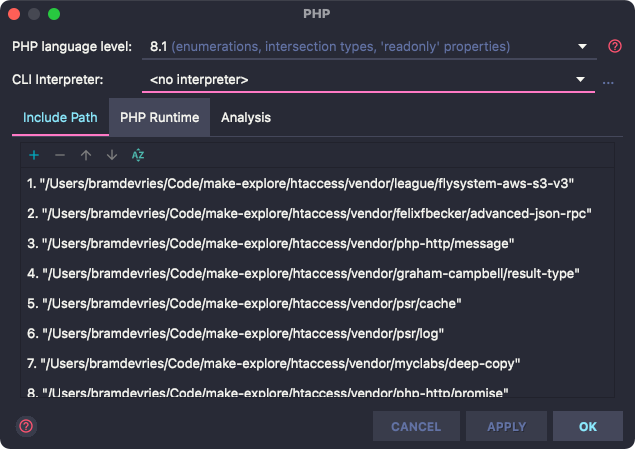Screen dimensions: 635x449
Task: Click the green zoom window button
Action: pos(54,14)
